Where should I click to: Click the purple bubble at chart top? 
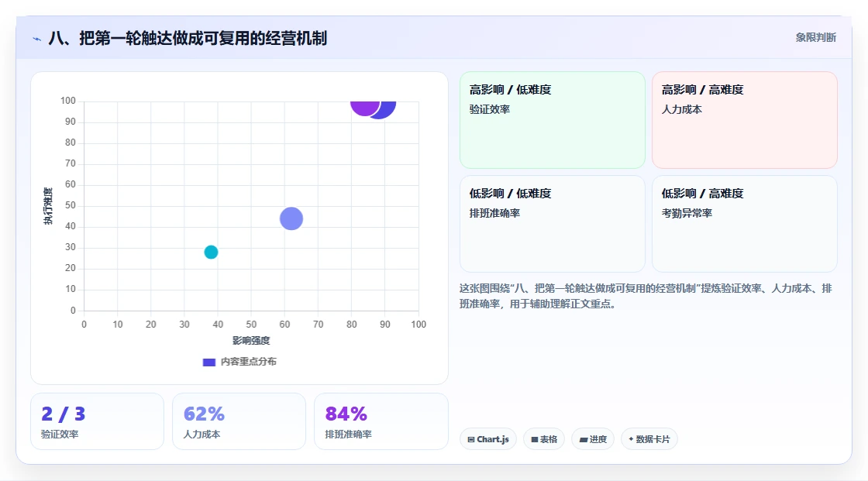click(x=363, y=108)
